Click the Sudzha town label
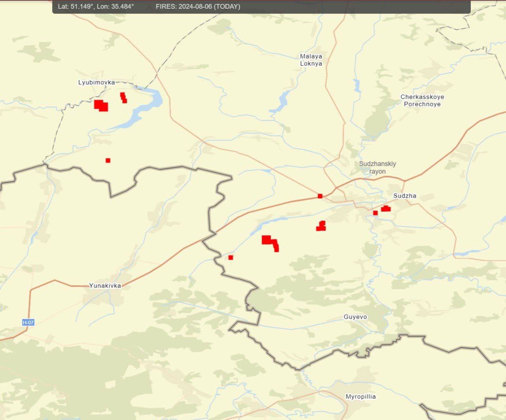The image size is (506, 420). click(404, 196)
